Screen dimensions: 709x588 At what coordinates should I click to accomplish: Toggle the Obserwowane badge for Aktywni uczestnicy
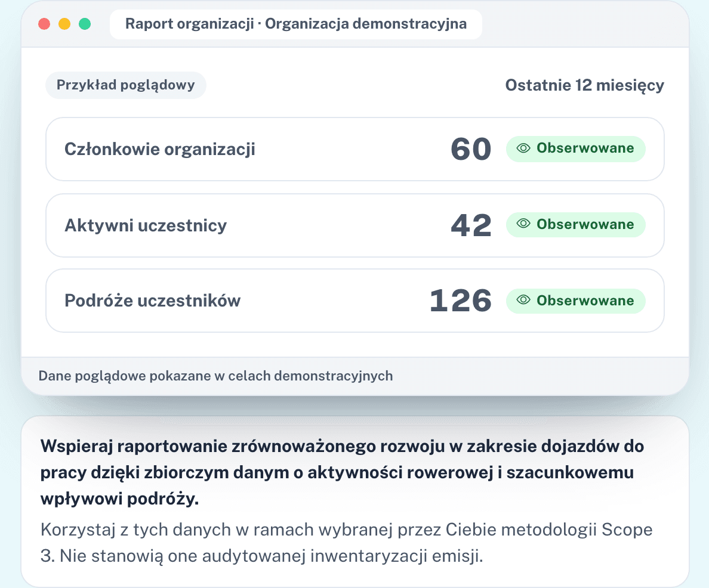pos(575,225)
